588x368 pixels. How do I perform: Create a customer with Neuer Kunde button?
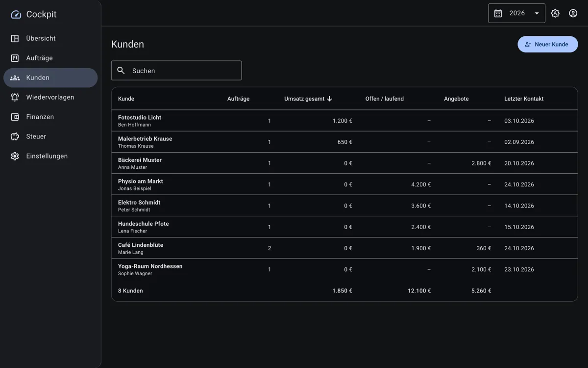[548, 44]
